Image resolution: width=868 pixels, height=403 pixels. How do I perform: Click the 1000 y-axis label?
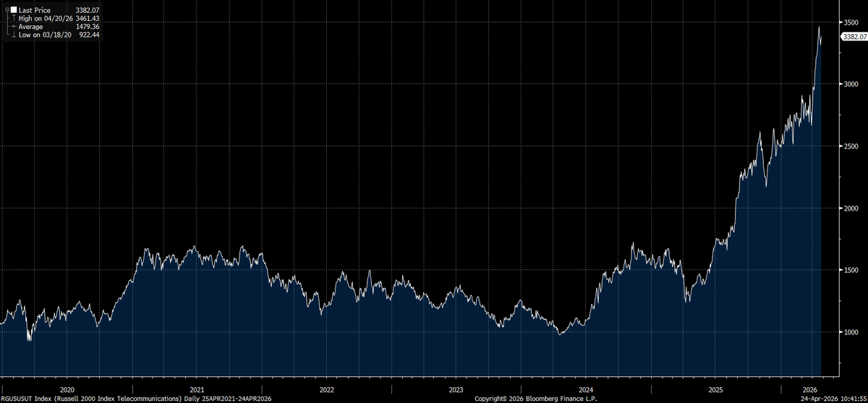click(x=851, y=332)
